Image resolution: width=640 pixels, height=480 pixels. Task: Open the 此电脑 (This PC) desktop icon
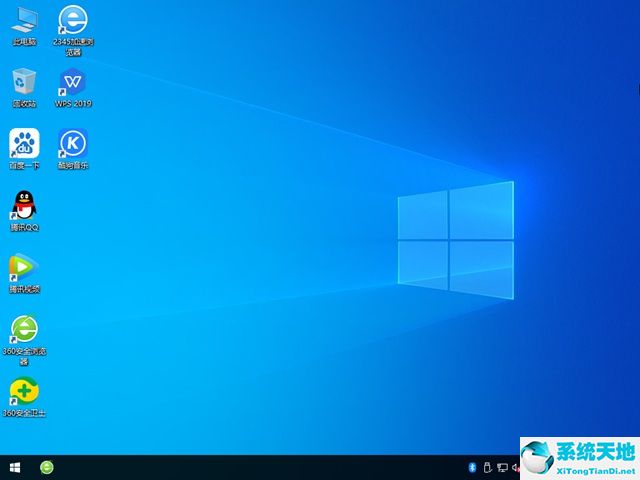[x=24, y=22]
